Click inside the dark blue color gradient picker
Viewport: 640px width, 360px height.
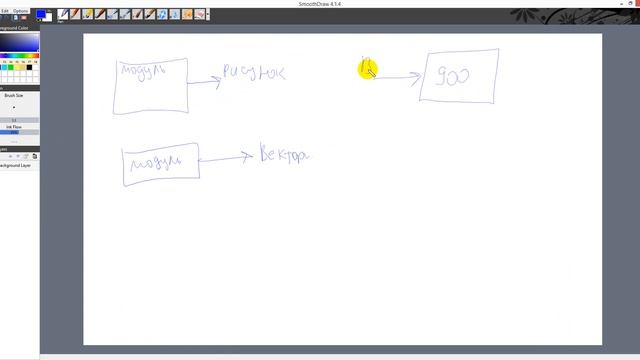click(x=19, y=42)
